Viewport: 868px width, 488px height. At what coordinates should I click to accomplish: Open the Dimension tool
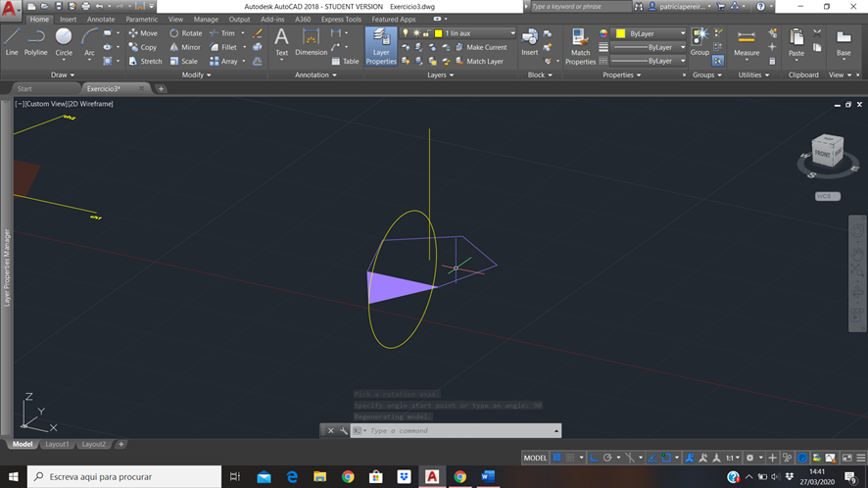[311, 42]
